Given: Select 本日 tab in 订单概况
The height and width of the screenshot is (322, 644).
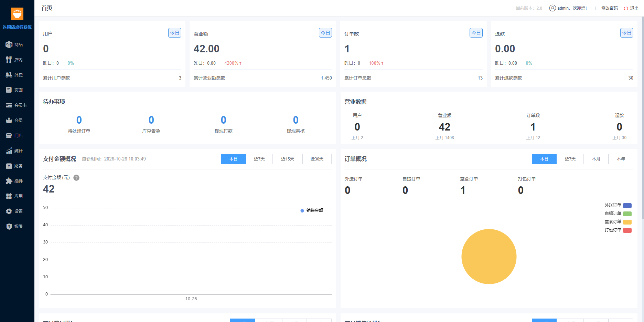Looking at the screenshot, I should (544, 159).
